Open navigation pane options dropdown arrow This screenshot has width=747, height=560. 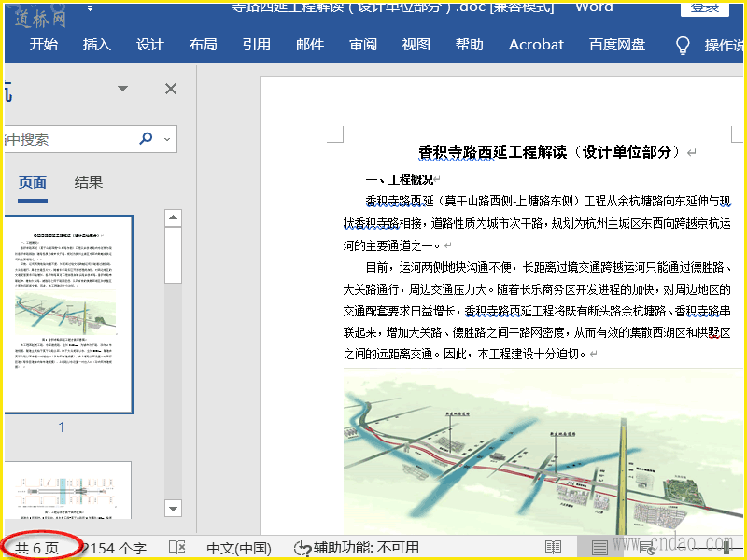coord(122,89)
